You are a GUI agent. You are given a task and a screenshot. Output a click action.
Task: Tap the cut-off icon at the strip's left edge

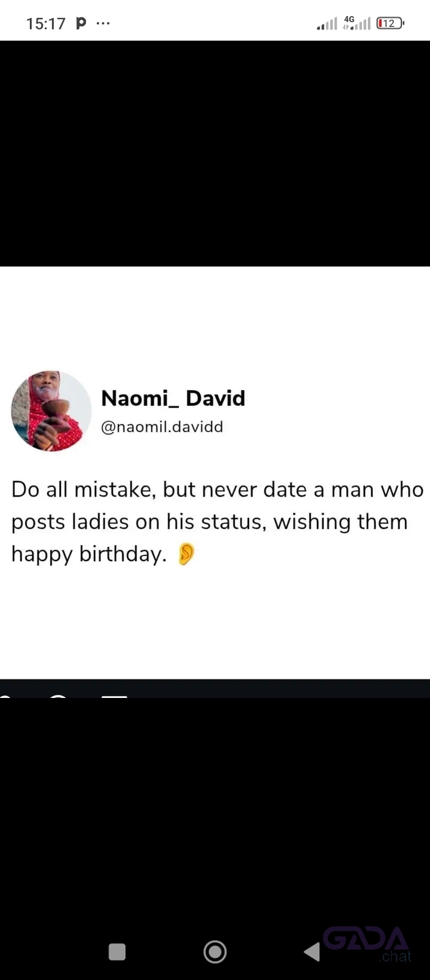click(5, 696)
